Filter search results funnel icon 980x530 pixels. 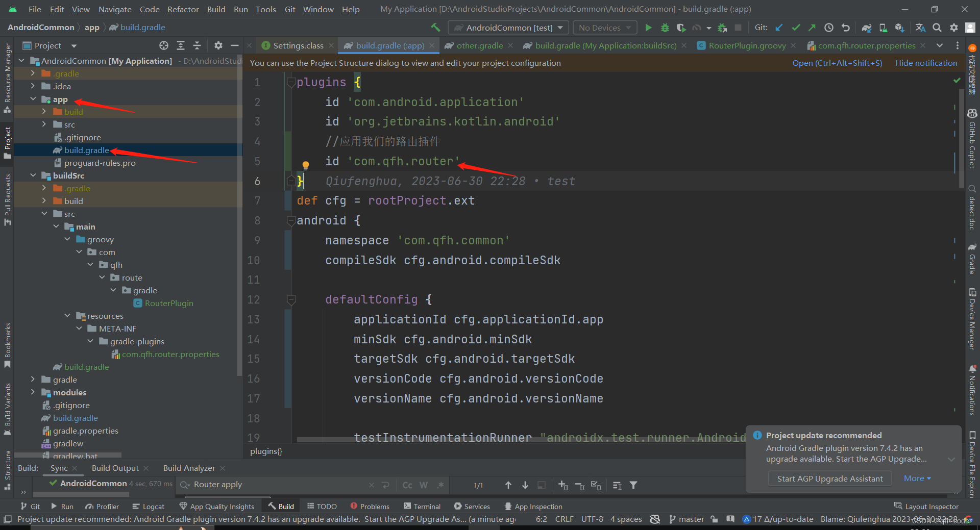pyautogui.click(x=633, y=485)
